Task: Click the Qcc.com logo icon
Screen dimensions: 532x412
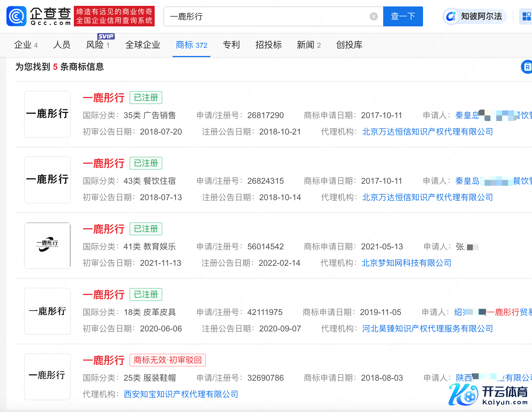Action: [16, 16]
